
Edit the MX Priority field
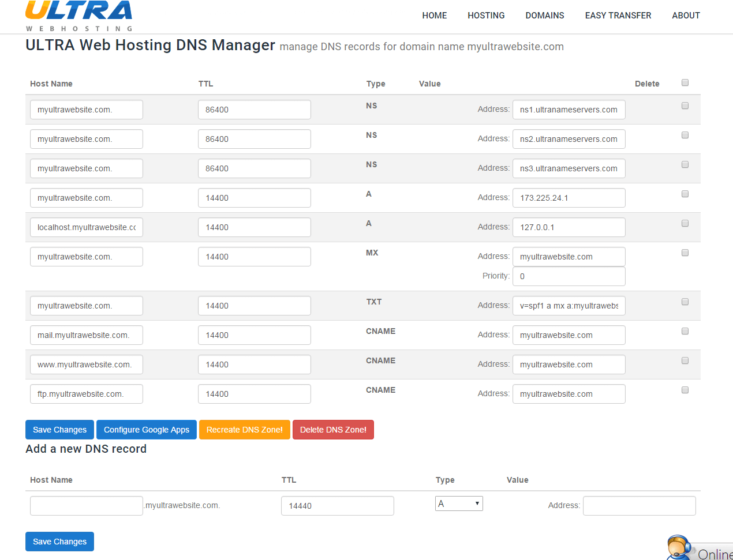click(569, 276)
